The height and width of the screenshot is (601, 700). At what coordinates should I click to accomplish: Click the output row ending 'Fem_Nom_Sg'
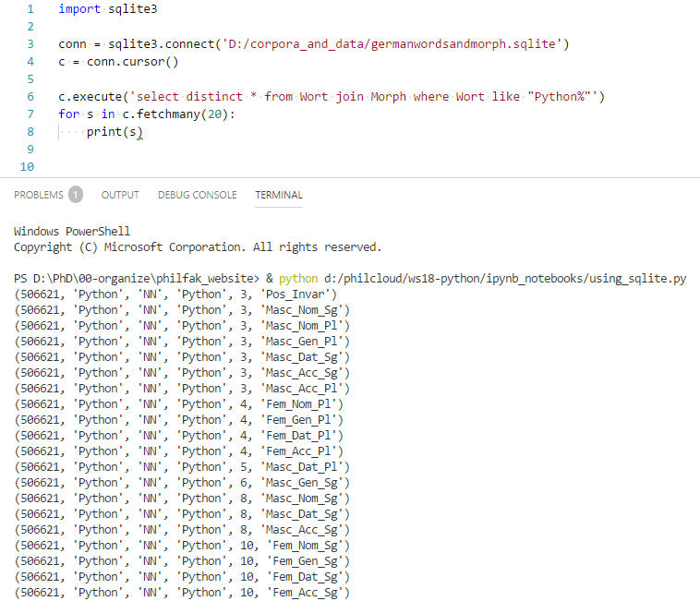(182, 546)
